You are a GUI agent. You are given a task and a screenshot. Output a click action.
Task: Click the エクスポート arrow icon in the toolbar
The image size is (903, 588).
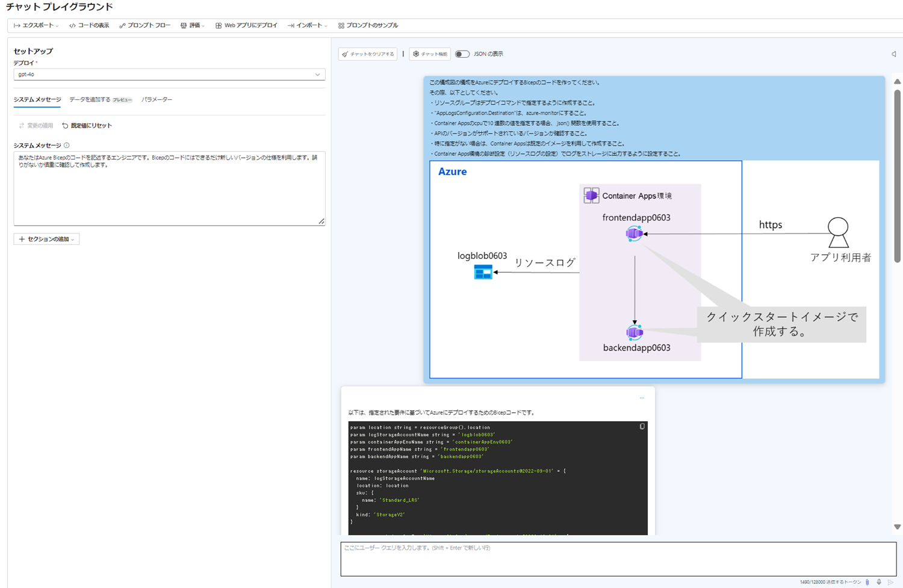point(17,25)
